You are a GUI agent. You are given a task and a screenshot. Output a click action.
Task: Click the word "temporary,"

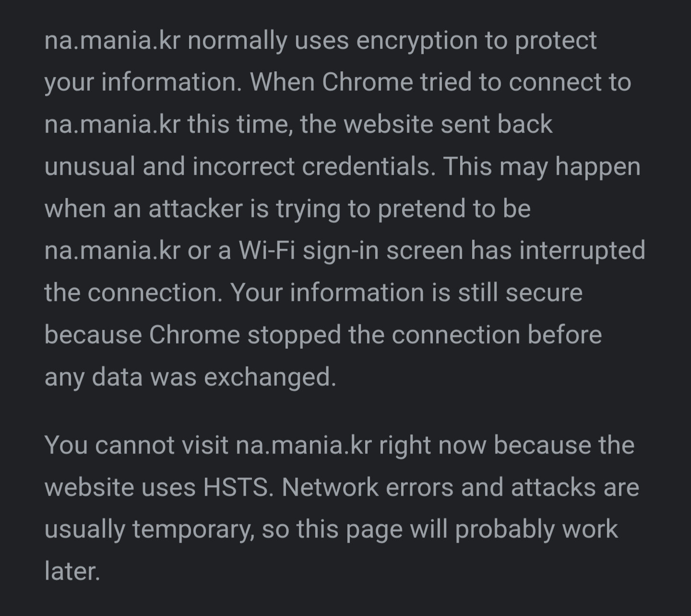(x=193, y=530)
